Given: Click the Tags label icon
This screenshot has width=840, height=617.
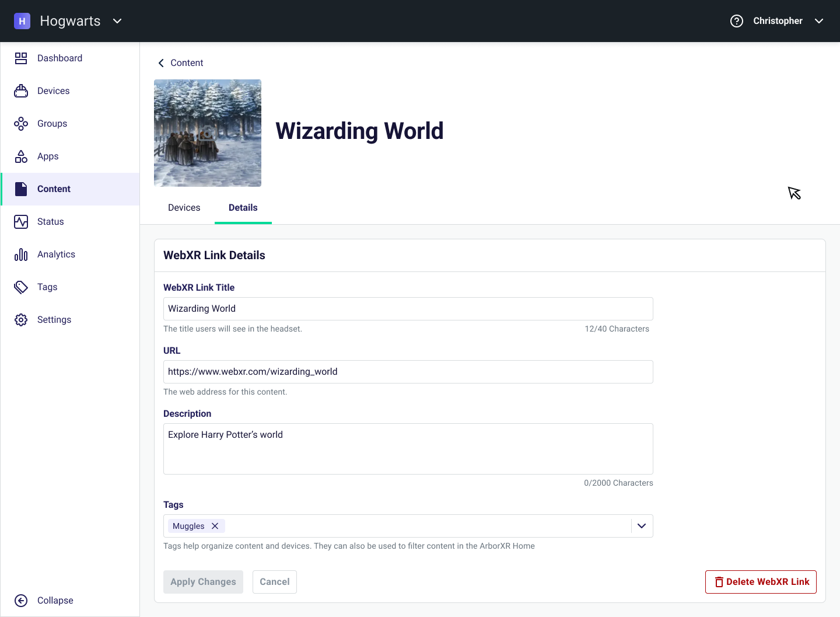Looking at the screenshot, I should 21,287.
